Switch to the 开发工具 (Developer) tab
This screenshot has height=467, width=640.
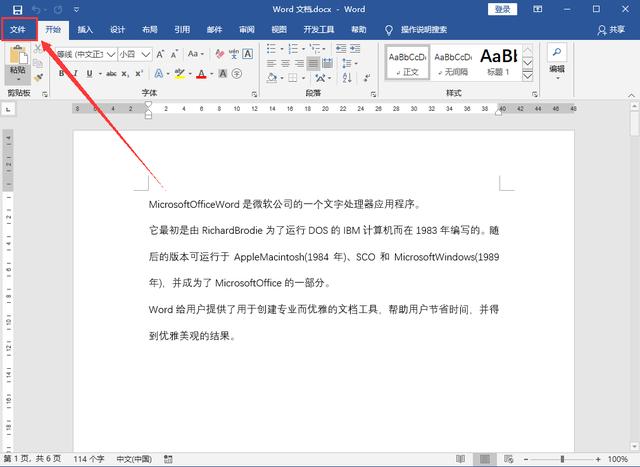click(318, 29)
